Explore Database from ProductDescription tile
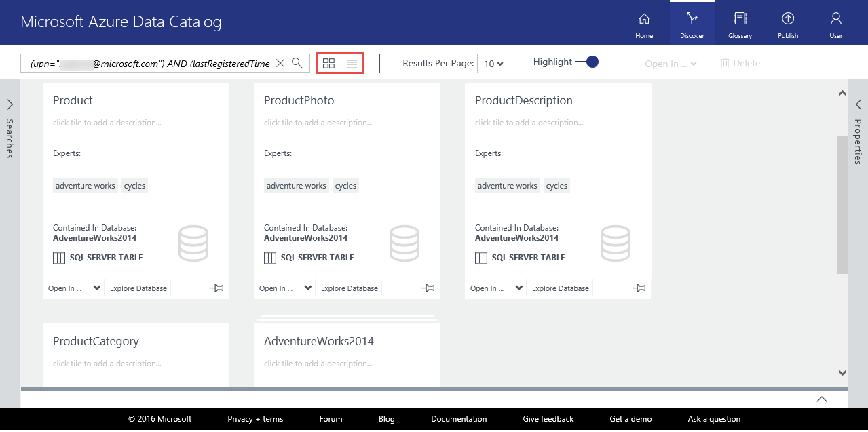The height and width of the screenshot is (432, 868). coord(561,288)
